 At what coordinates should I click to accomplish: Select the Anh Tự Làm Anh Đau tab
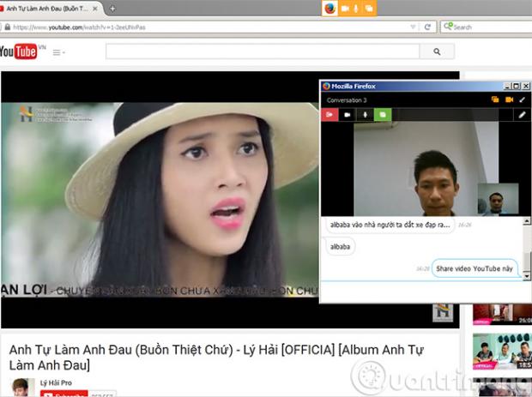pyautogui.click(x=48, y=9)
